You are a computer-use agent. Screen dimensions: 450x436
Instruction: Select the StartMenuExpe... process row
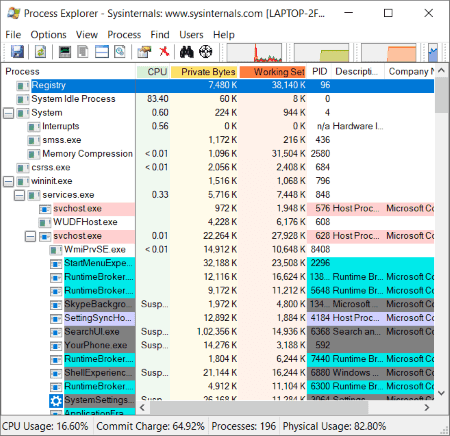coord(218,263)
